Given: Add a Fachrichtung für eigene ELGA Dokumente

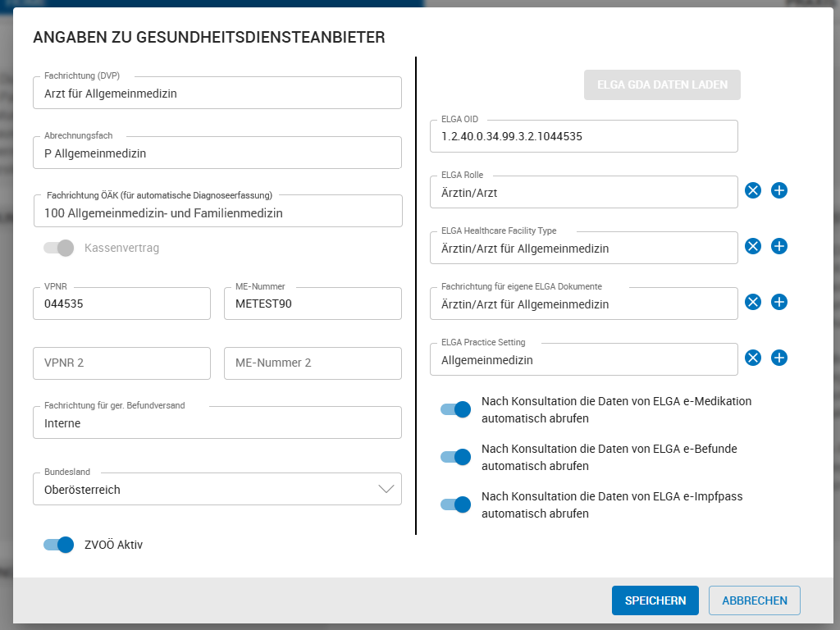Looking at the screenshot, I should pyautogui.click(x=779, y=302).
